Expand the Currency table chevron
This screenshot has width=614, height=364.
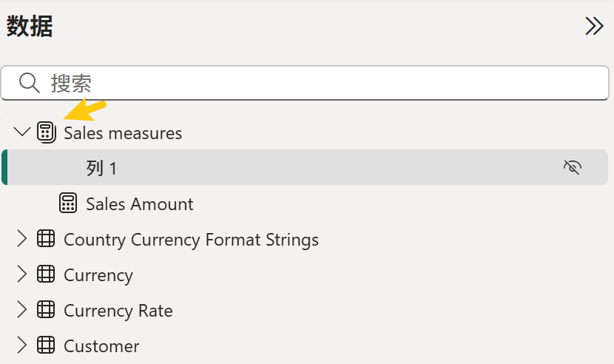pyautogui.click(x=22, y=274)
